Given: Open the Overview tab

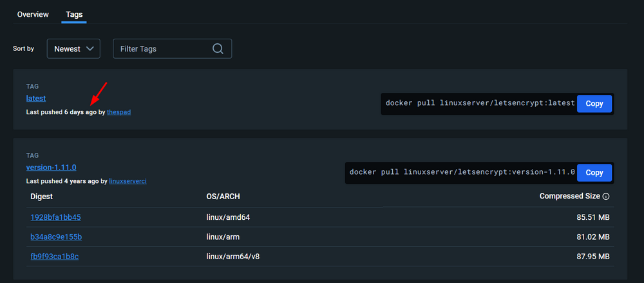Looking at the screenshot, I should 33,14.
